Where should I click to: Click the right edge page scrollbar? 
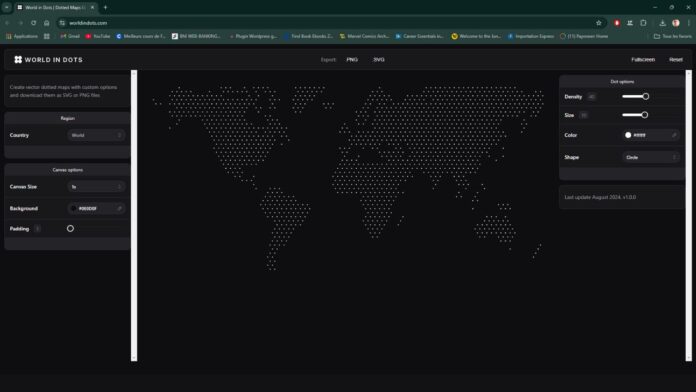(x=688, y=215)
